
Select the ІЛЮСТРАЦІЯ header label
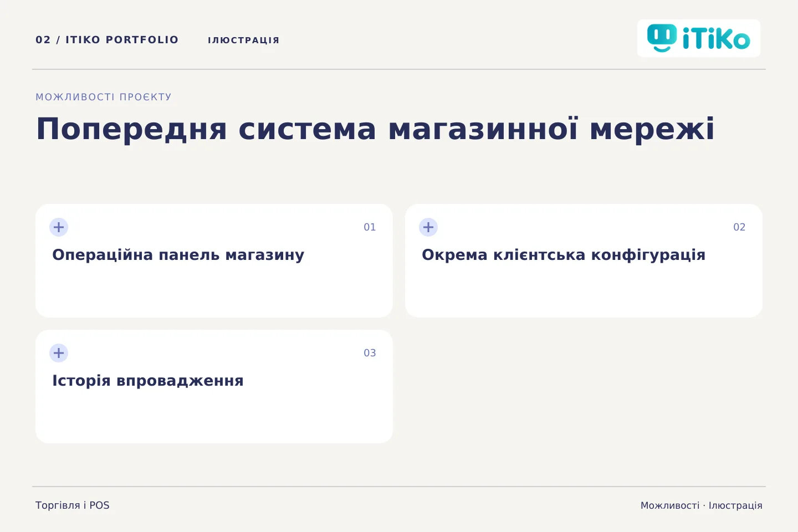coord(244,40)
